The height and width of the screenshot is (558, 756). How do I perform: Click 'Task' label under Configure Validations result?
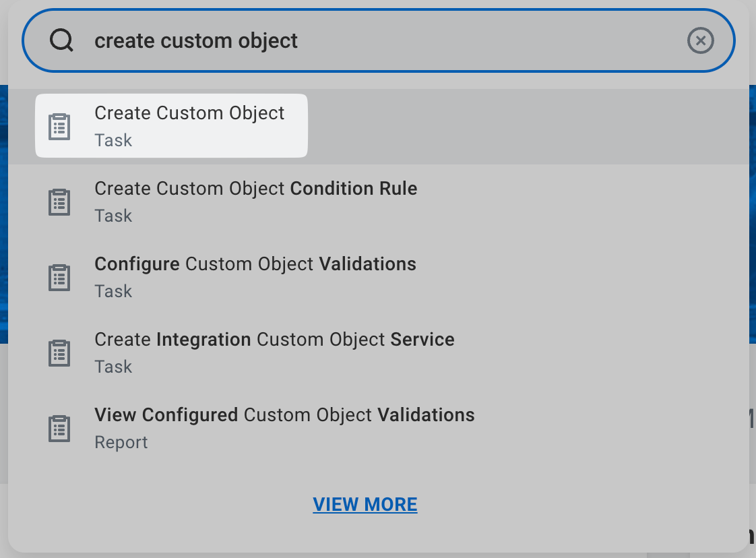(x=113, y=292)
